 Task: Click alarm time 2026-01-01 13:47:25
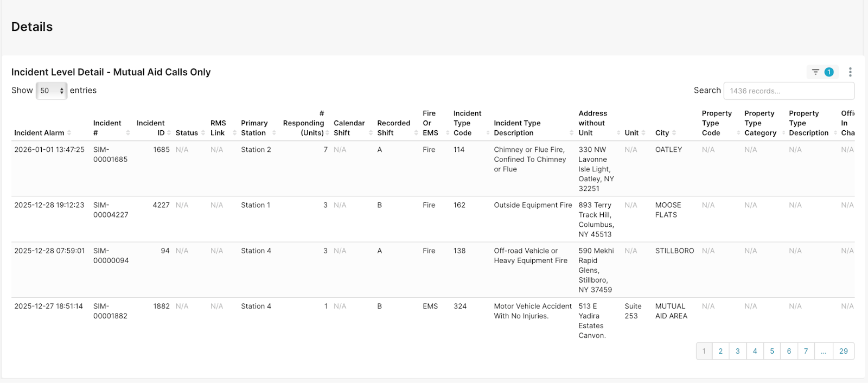coord(49,150)
